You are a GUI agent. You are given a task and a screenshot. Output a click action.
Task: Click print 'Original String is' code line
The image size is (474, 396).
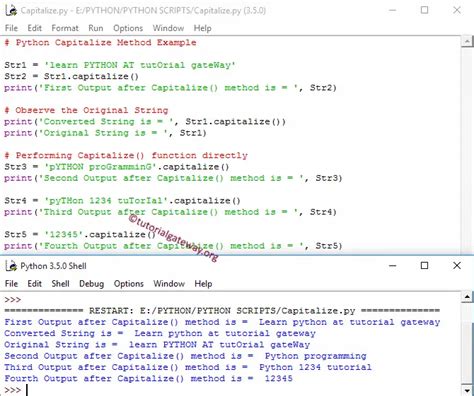[x=105, y=133]
